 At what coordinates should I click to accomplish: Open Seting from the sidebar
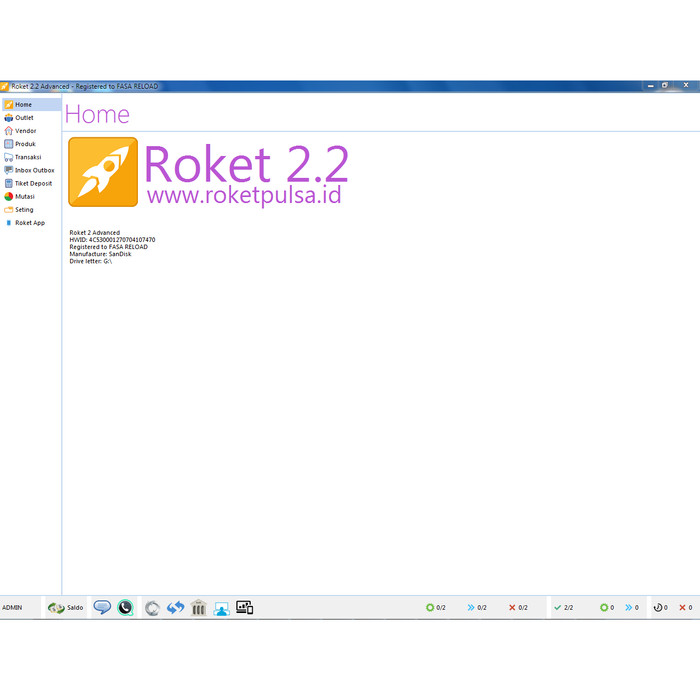(x=24, y=210)
